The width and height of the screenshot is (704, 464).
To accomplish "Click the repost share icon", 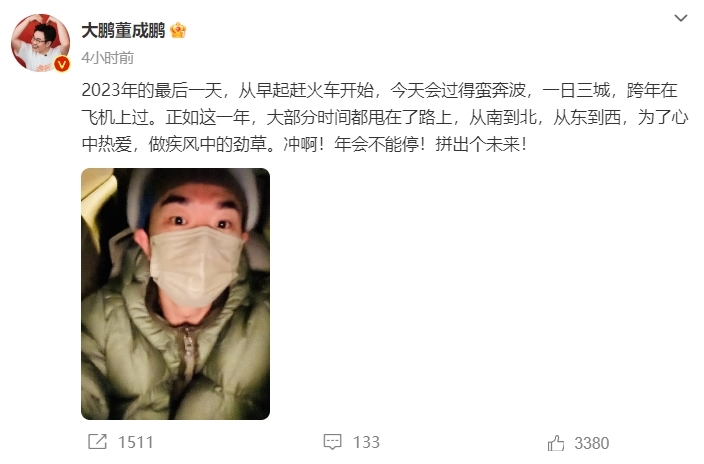I will point(97,442).
